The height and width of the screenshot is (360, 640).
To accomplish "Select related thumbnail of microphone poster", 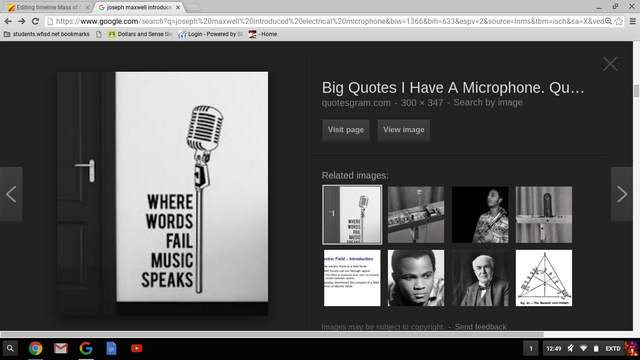I will coord(352,215).
